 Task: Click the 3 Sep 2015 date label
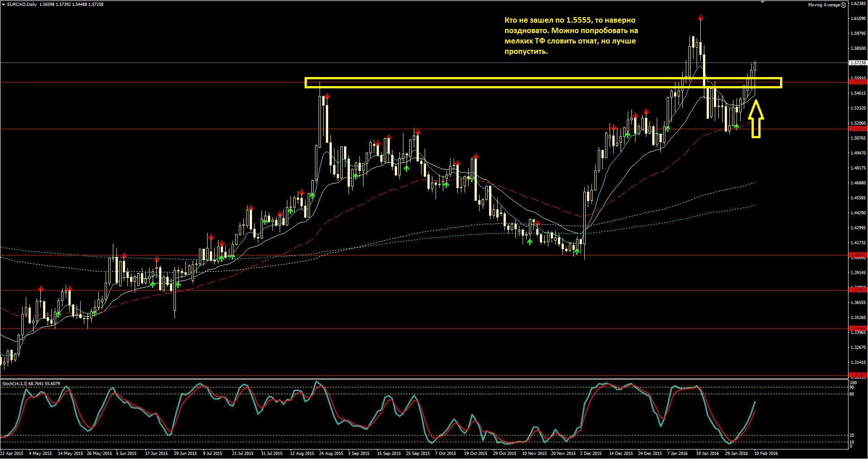(359, 453)
